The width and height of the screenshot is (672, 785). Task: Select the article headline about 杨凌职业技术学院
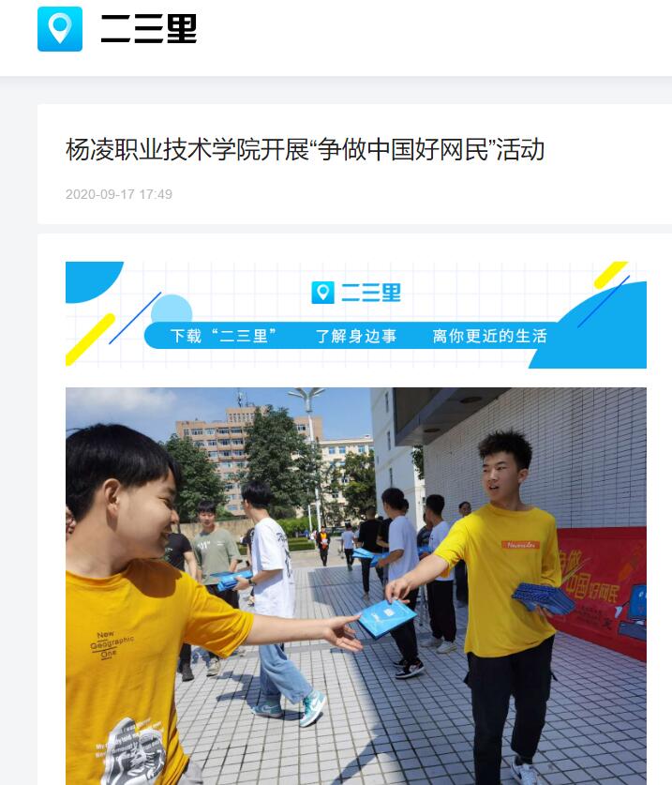[305, 149]
